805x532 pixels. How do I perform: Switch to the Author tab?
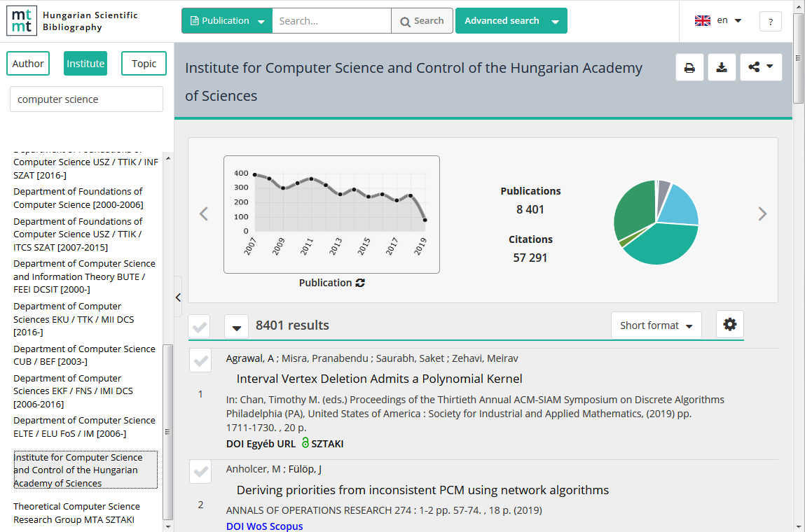pos(28,64)
